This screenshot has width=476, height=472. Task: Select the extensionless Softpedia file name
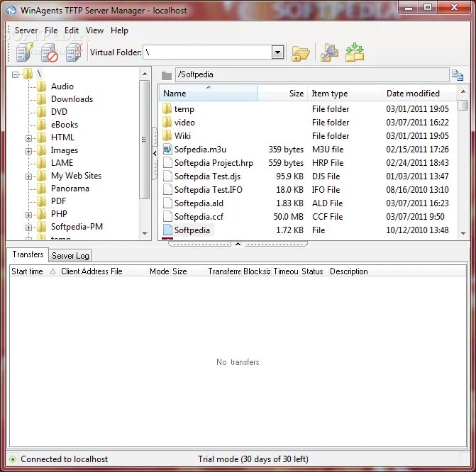click(192, 230)
